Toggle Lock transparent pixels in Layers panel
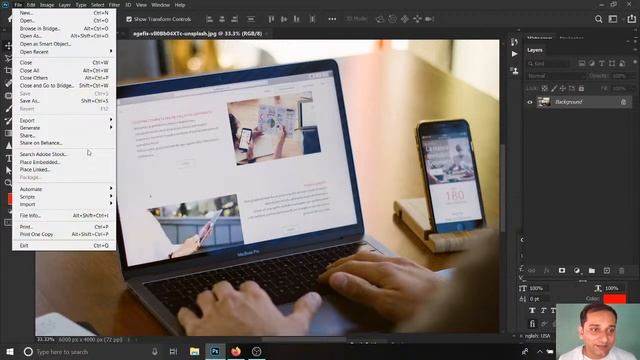640x360 pixels. click(544, 88)
